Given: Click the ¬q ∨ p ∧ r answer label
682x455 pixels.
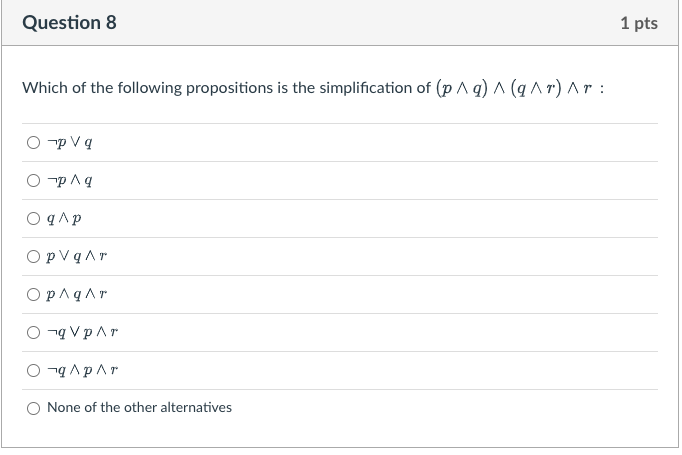Looking at the screenshot, I should tap(84, 333).
